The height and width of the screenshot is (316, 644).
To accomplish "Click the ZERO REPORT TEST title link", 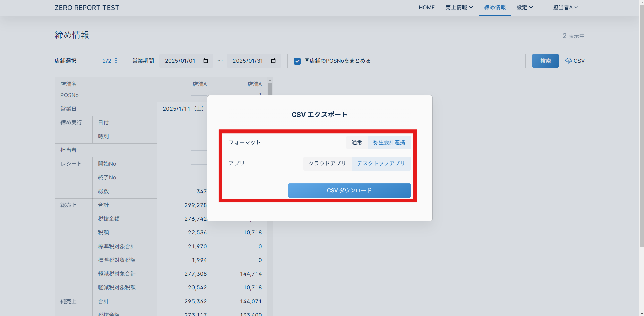I will 87,8.
